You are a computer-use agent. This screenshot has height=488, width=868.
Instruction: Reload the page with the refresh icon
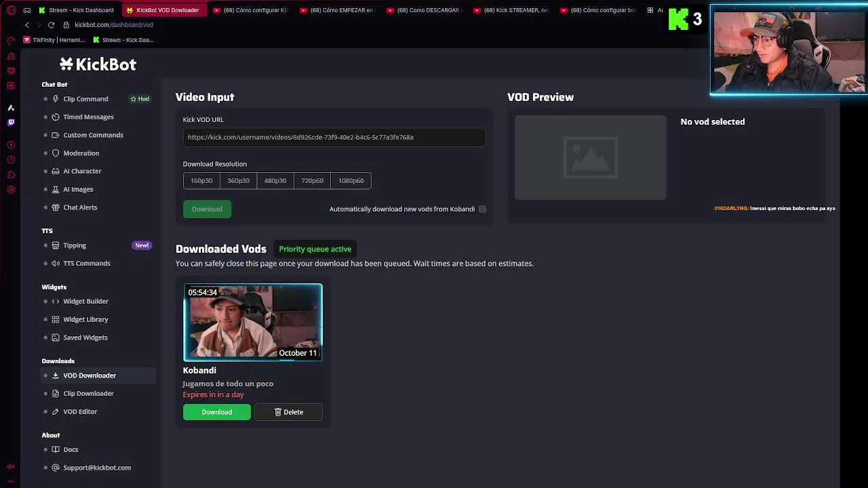51,25
